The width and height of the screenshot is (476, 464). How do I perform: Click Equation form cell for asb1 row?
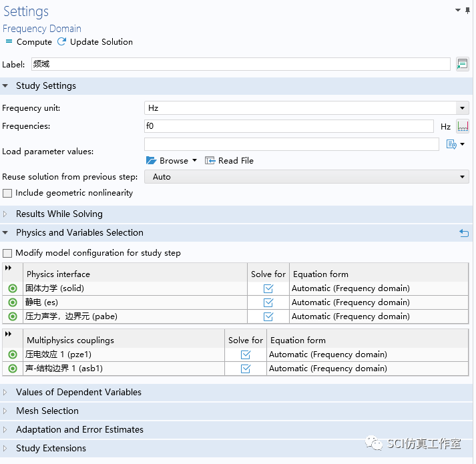click(368, 369)
